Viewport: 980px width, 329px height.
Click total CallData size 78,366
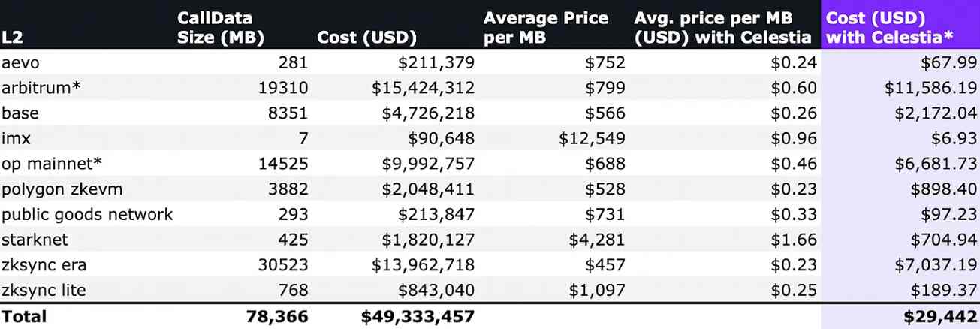[276, 317]
